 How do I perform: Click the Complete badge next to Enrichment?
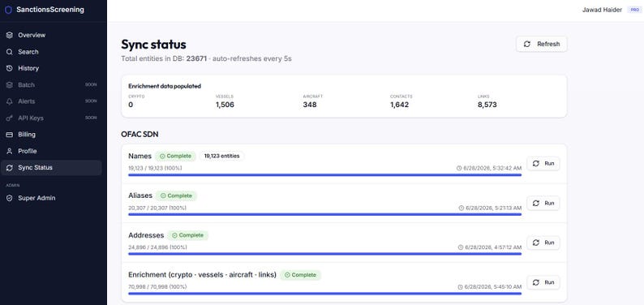[300, 275]
